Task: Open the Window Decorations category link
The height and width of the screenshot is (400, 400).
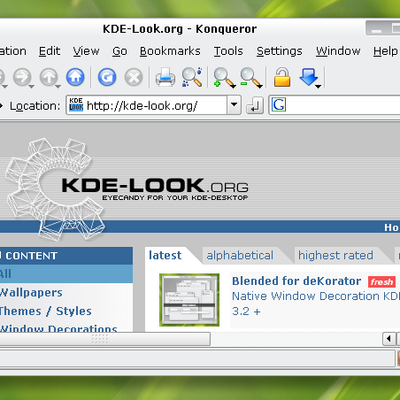Action: pos(58,328)
